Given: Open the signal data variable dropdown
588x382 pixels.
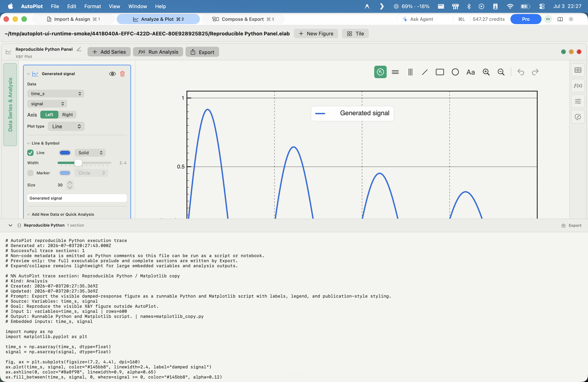Looking at the screenshot, I should pyautogui.click(x=47, y=104).
